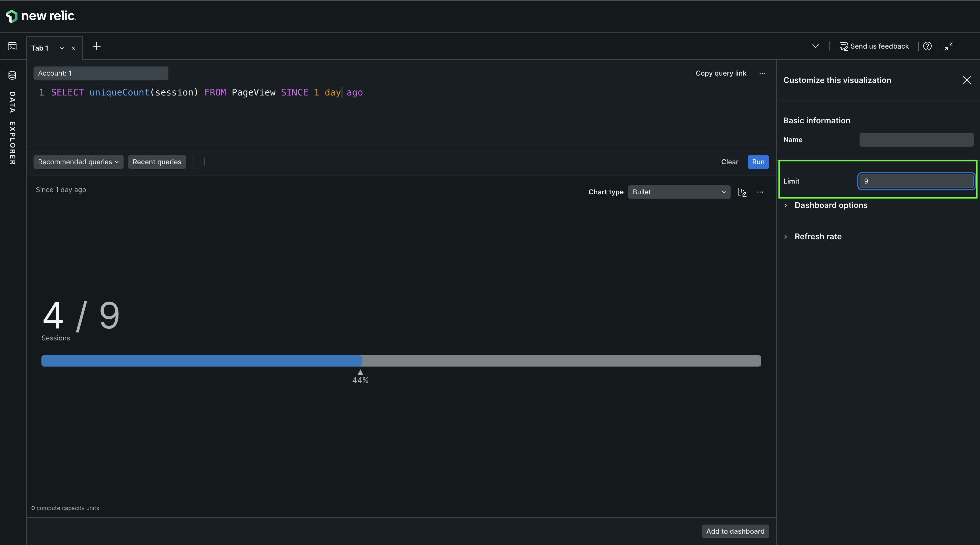This screenshot has width=980, height=545.
Task: Run the NRQL query
Action: (x=758, y=162)
